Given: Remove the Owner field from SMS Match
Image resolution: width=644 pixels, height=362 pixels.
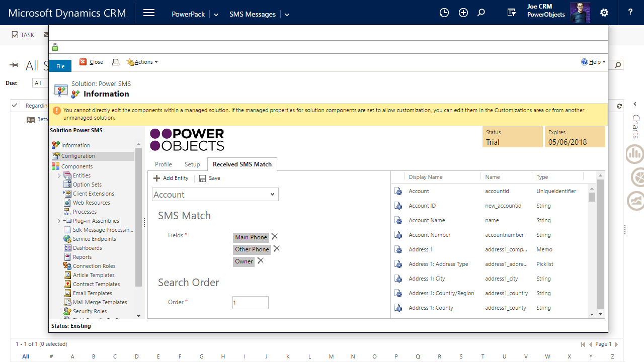Looking at the screenshot, I should click(261, 261).
